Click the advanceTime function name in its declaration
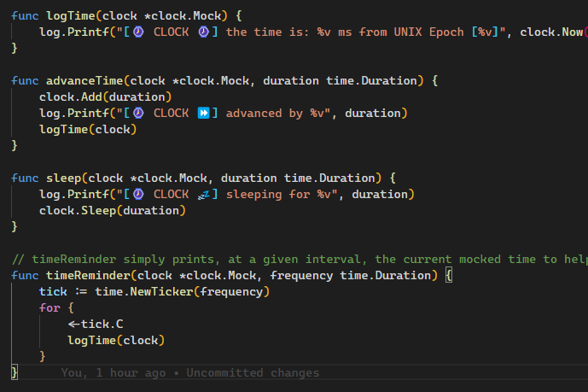Screen dimensions: 588x392 click(x=84, y=81)
